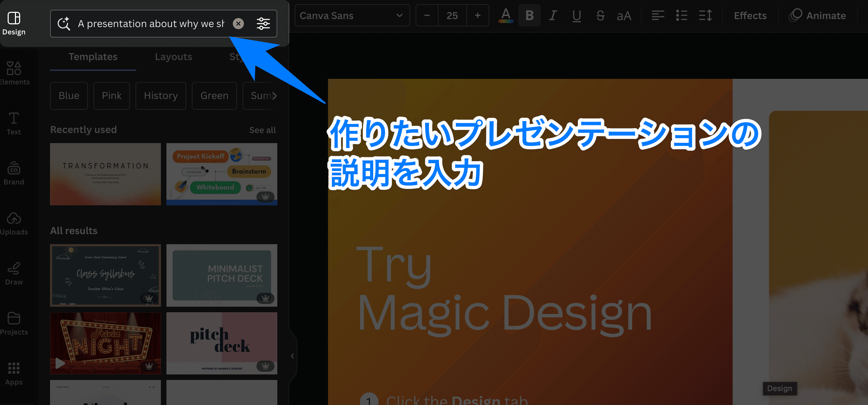Select the Templates tab
The height and width of the screenshot is (405, 868).
(x=93, y=57)
